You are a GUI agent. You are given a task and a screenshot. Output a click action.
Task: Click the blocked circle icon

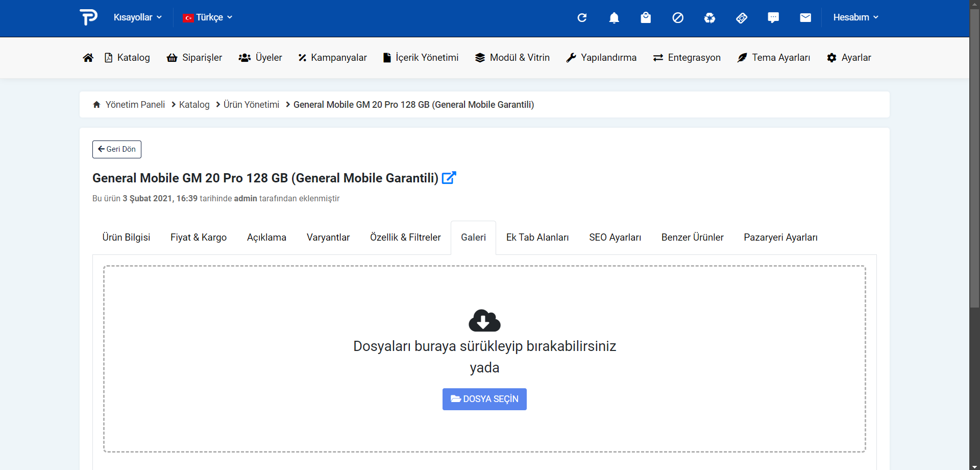[678, 18]
